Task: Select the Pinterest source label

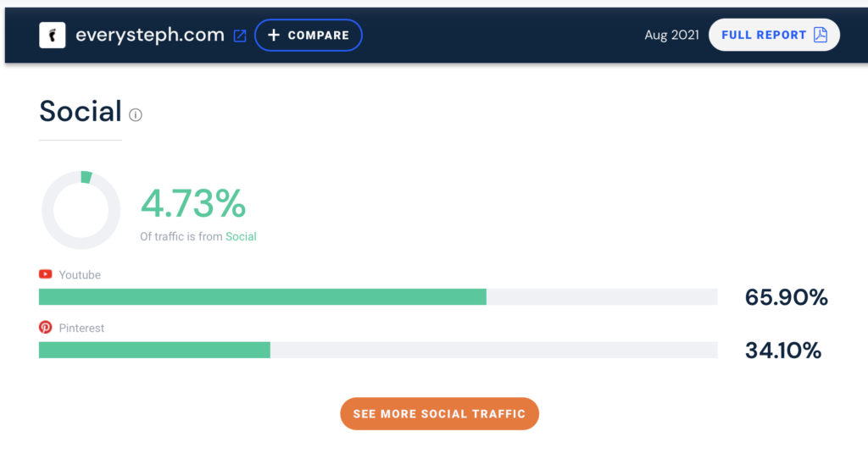Action: pos(82,328)
